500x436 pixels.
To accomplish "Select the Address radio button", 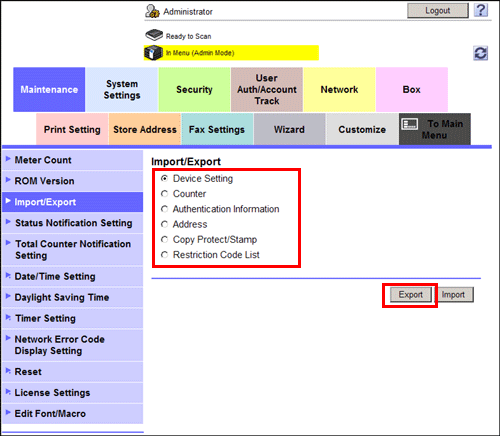I will (x=164, y=224).
